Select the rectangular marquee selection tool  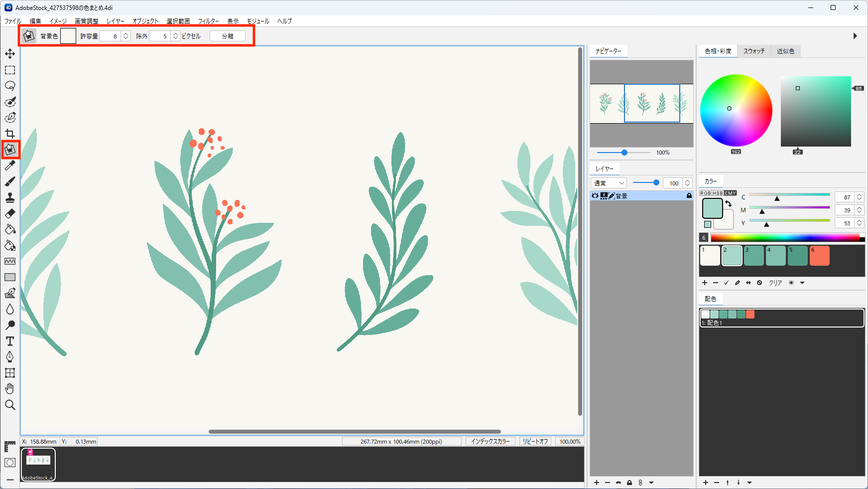pyautogui.click(x=10, y=70)
